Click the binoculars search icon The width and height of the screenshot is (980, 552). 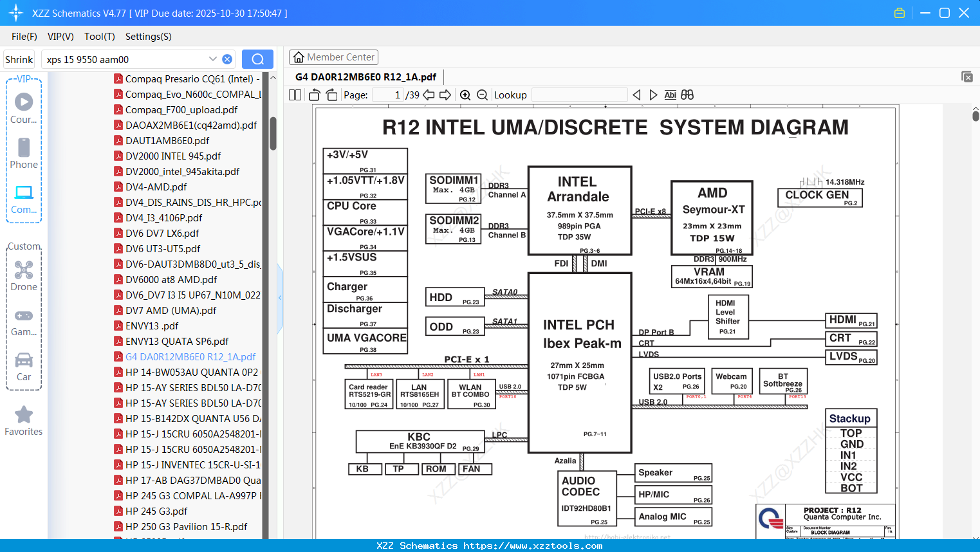click(687, 95)
